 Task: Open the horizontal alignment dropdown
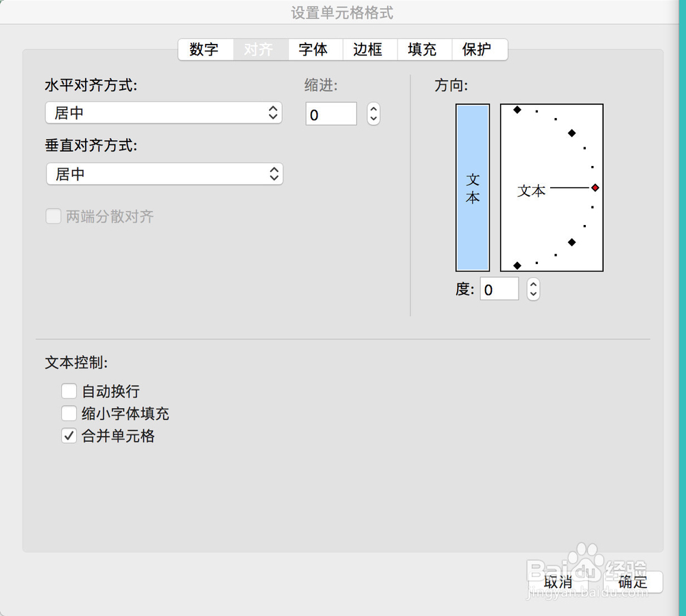click(163, 112)
